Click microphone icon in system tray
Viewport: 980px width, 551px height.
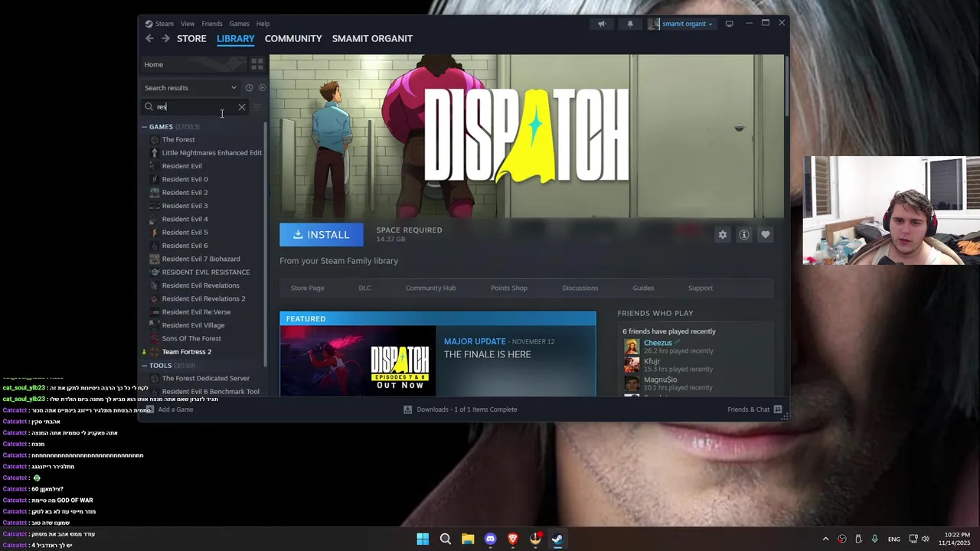(874, 539)
